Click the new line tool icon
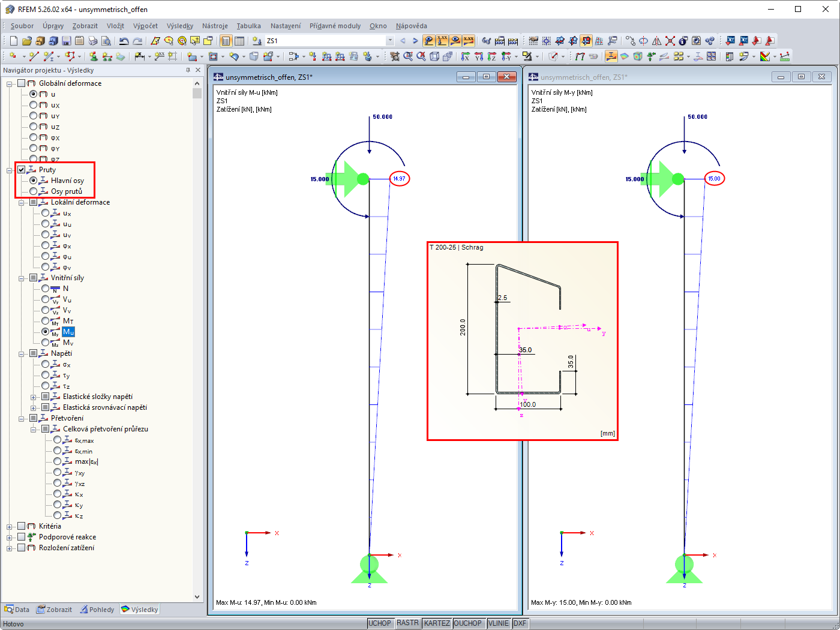The height and width of the screenshot is (630, 840). [34, 56]
